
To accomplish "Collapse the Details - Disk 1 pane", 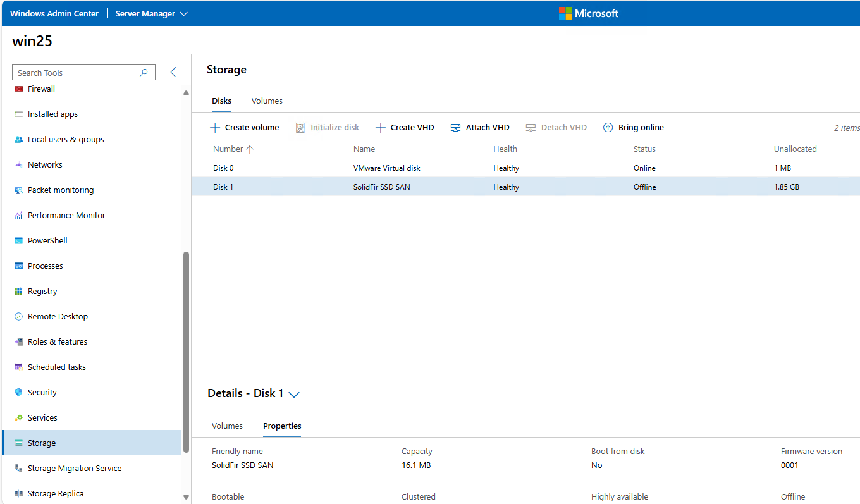I will pos(294,394).
